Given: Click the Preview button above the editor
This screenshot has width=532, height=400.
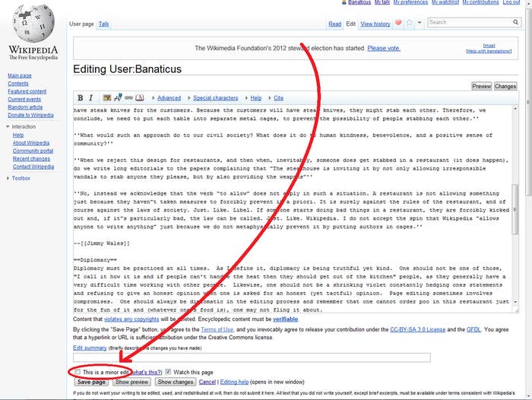Looking at the screenshot, I should [481, 86].
